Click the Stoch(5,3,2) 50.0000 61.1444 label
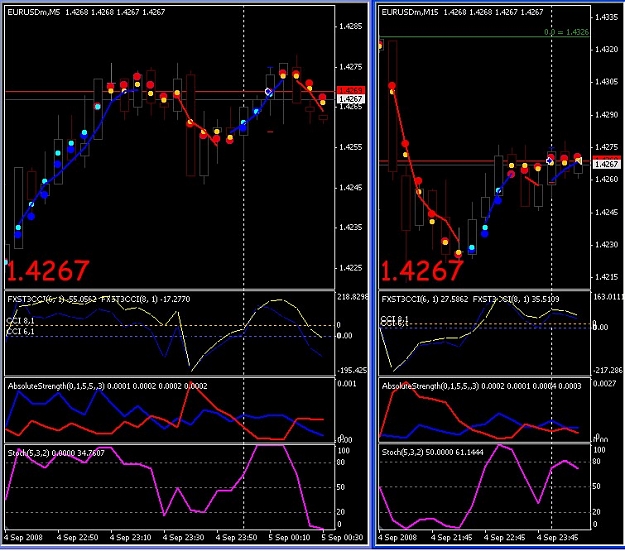Screen dimensions: 625x551 pos(432,452)
